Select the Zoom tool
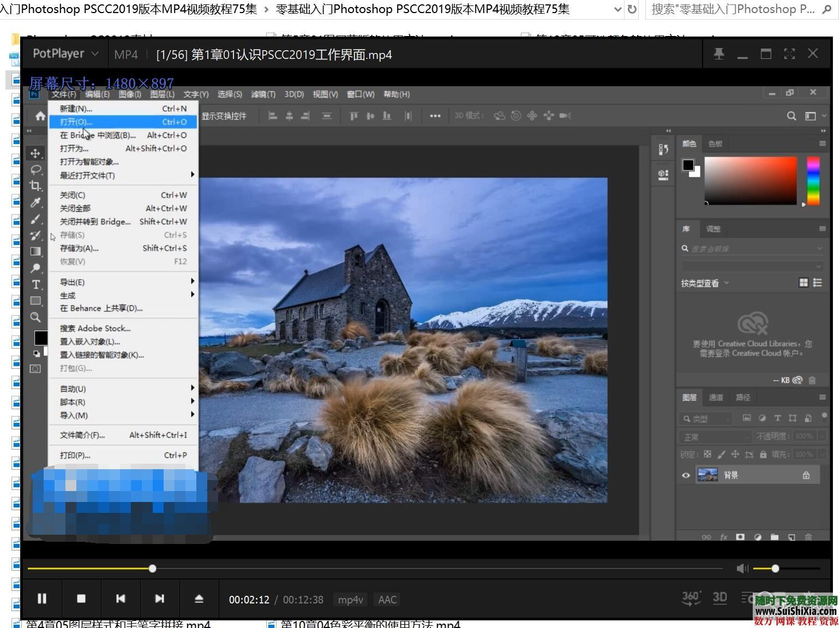 [35, 317]
